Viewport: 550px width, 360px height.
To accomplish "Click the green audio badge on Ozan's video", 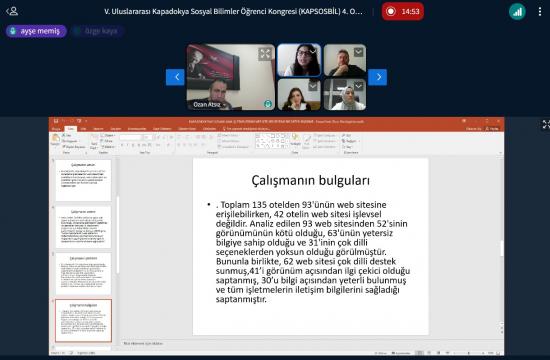I will [x=268, y=104].
